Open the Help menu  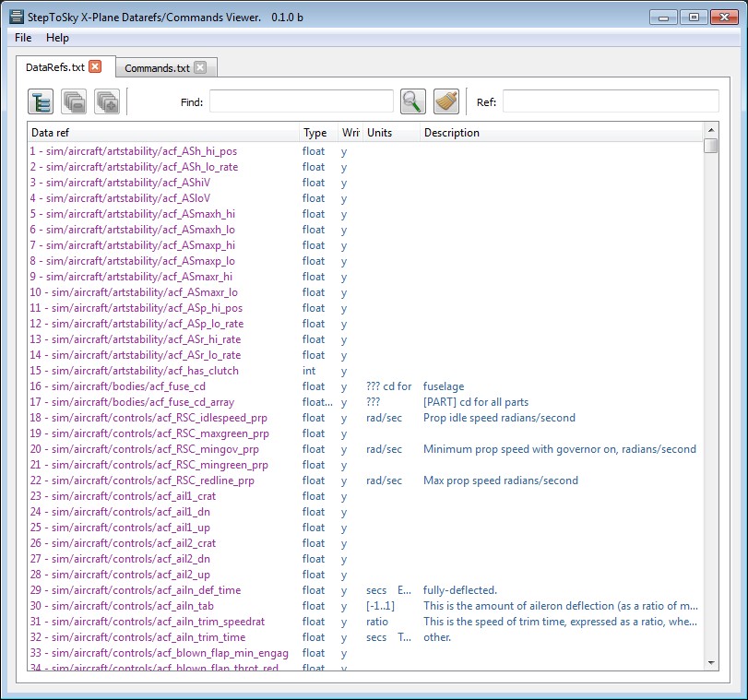[57, 38]
